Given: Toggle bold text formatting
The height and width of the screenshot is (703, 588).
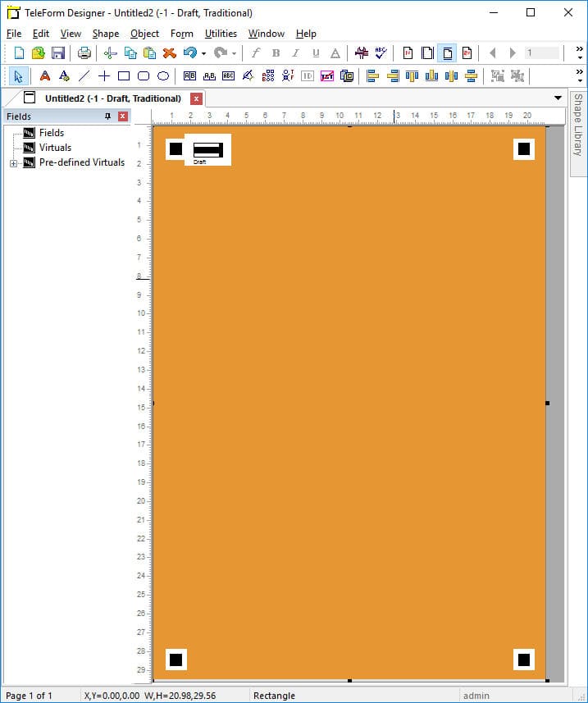Looking at the screenshot, I should pos(276,52).
